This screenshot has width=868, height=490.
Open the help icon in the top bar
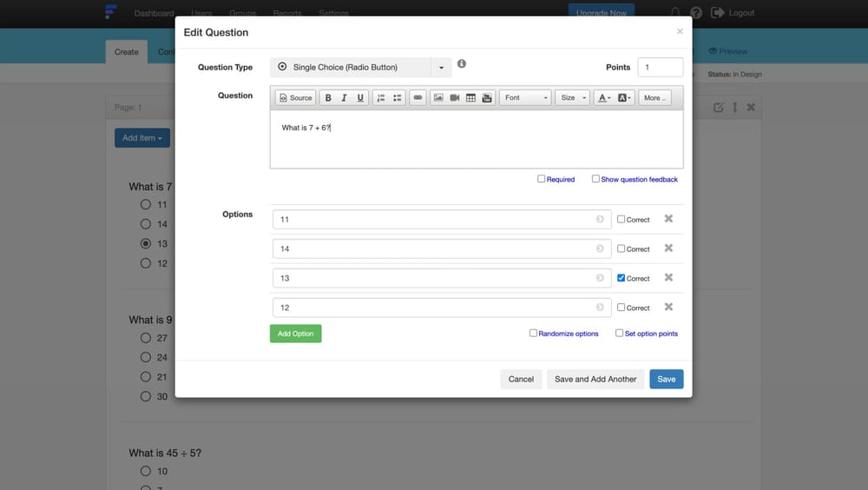pyautogui.click(x=696, y=13)
